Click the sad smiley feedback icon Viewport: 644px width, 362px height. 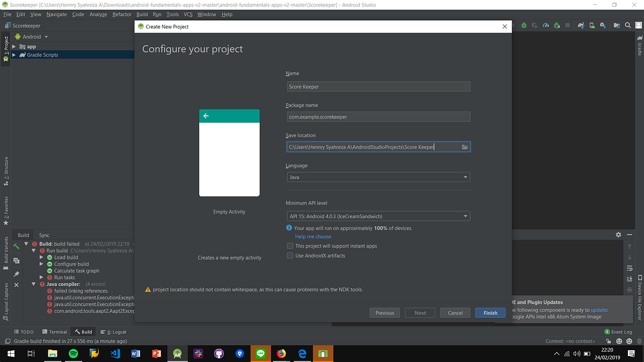click(x=628, y=341)
